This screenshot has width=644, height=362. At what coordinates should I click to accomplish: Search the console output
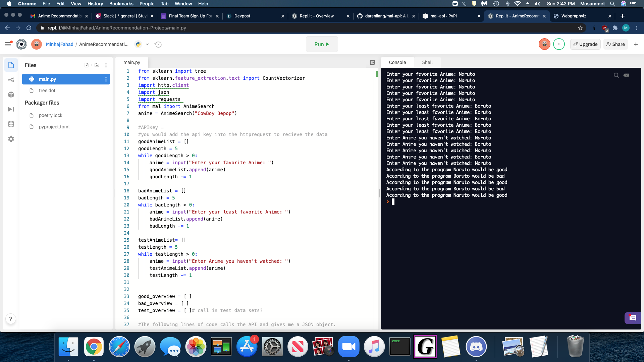(x=616, y=75)
